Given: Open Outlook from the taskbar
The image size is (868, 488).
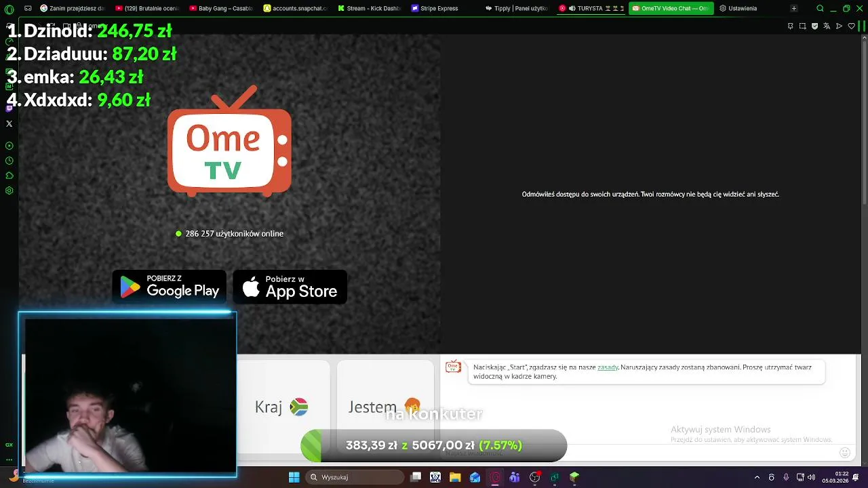Looking at the screenshot, I should pyautogui.click(x=475, y=477).
